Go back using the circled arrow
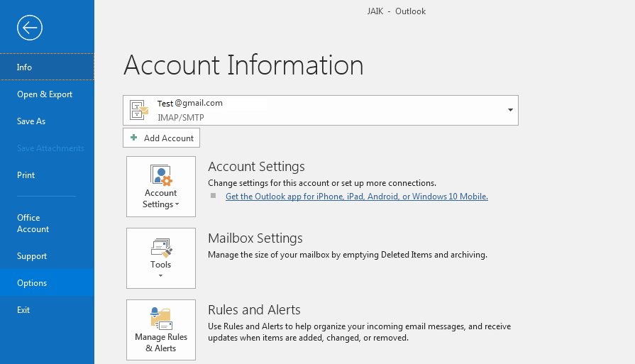This screenshot has height=364, width=635. pos(30,28)
